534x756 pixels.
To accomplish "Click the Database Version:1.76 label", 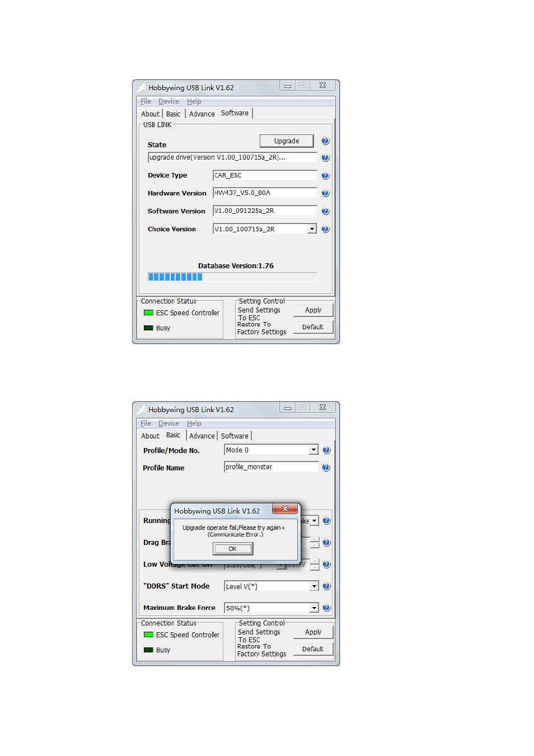I will pos(236,266).
